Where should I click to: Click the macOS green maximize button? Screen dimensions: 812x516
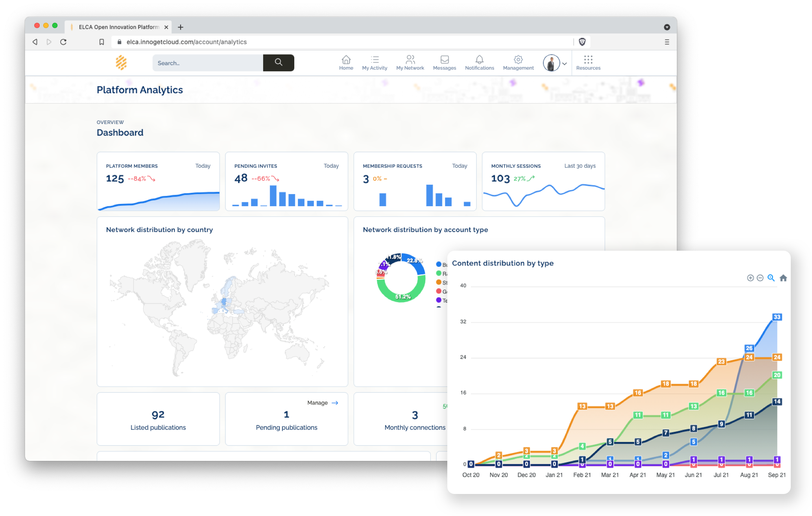[55, 26]
